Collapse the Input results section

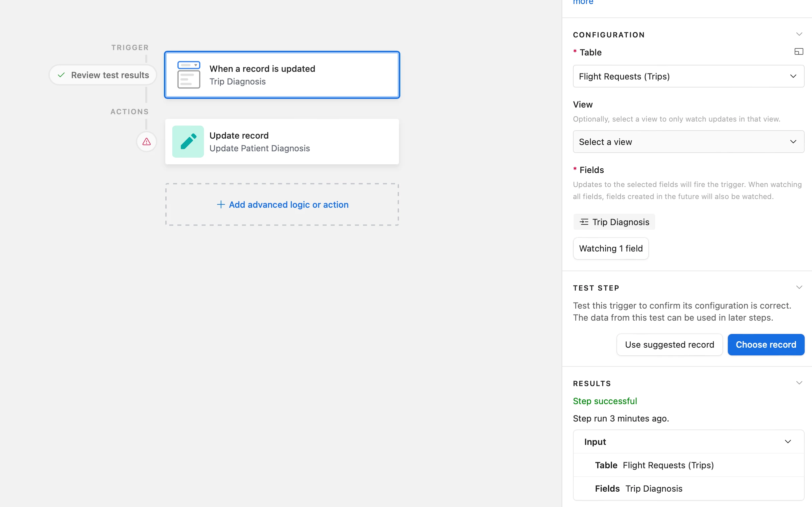(x=788, y=442)
